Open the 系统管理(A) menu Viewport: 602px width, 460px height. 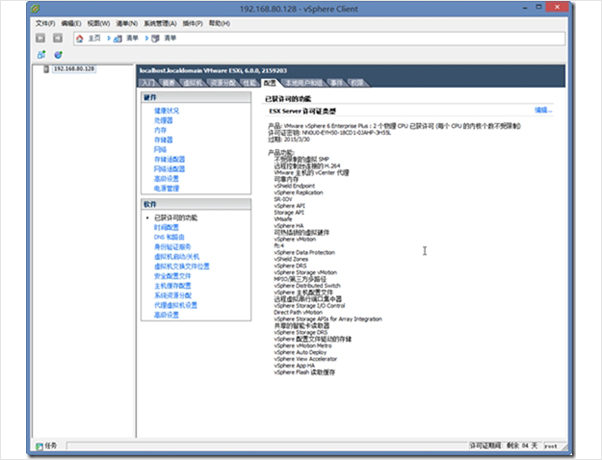coord(160,23)
